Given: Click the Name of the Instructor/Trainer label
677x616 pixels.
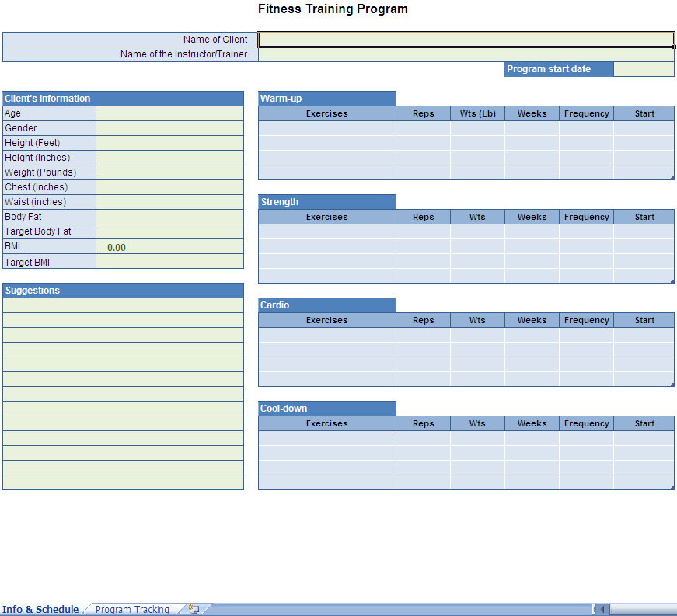Looking at the screenshot, I should 183,54.
